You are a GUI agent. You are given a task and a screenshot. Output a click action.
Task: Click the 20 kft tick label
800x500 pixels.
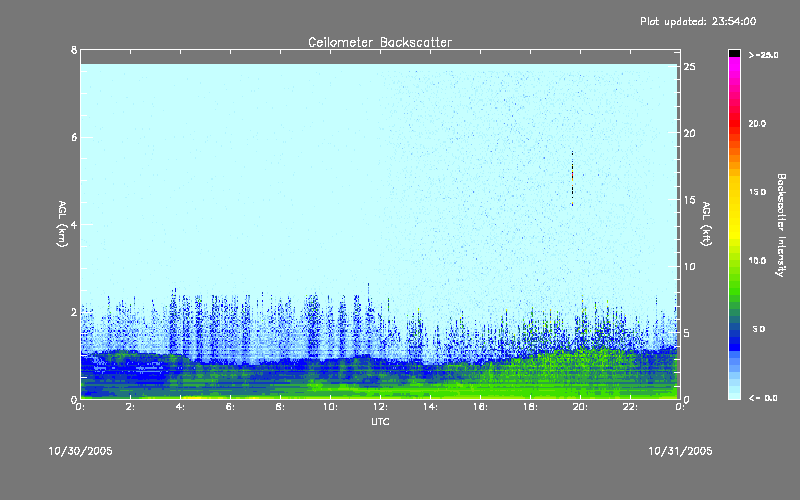click(x=690, y=133)
